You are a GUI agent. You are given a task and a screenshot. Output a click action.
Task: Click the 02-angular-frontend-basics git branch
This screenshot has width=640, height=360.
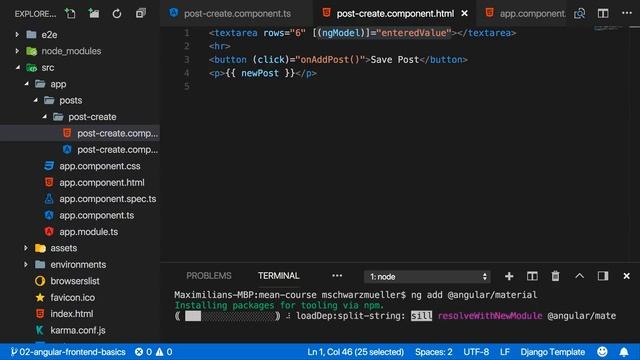coord(68,352)
